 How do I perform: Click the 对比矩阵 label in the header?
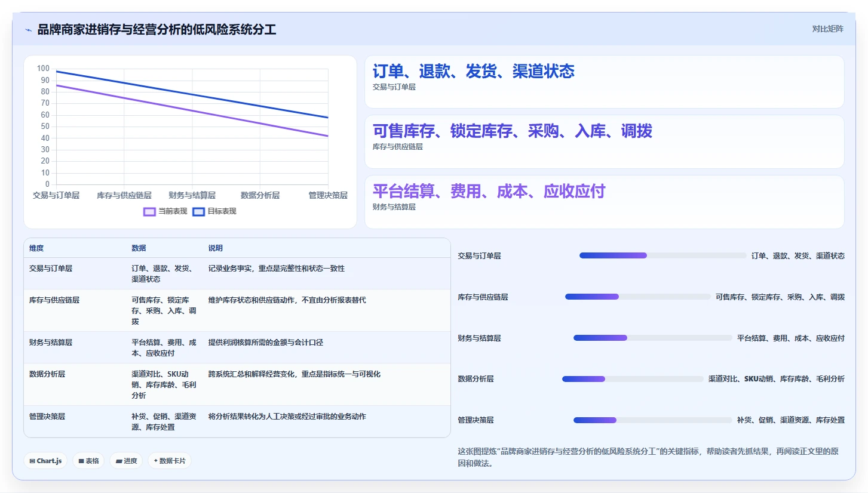click(827, 29)
